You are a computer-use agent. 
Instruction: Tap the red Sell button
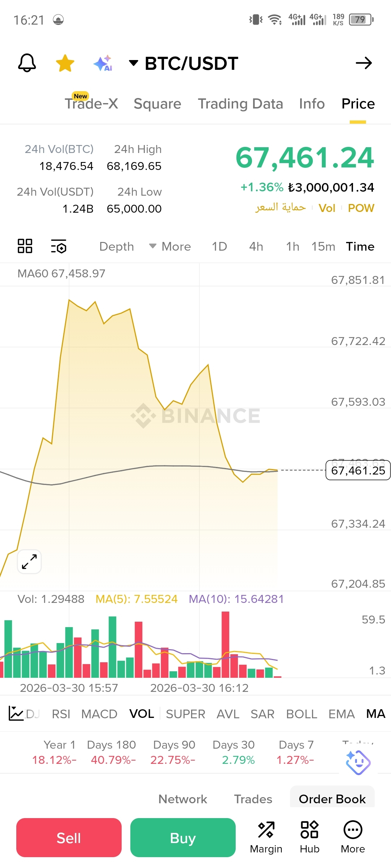point(69,838)
